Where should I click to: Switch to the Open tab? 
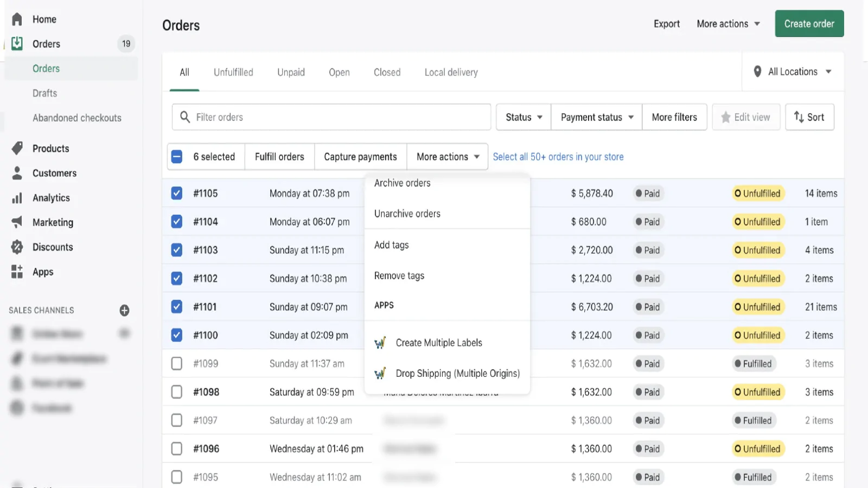click(x=339, y=72)
